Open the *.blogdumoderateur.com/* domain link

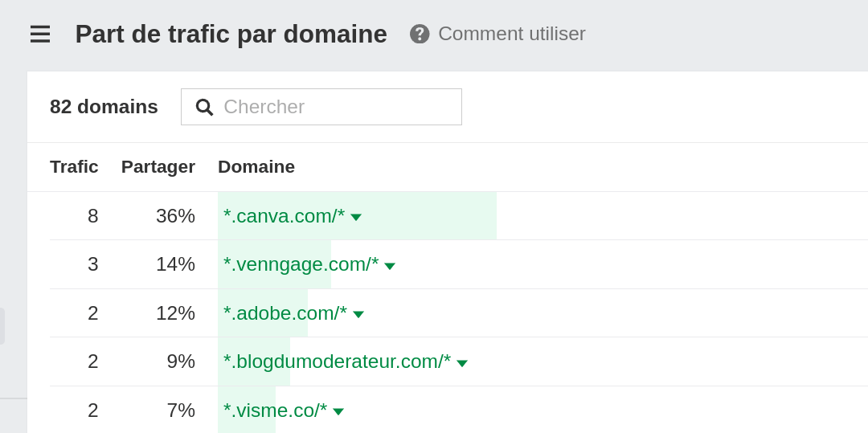(x=337, y=362)
